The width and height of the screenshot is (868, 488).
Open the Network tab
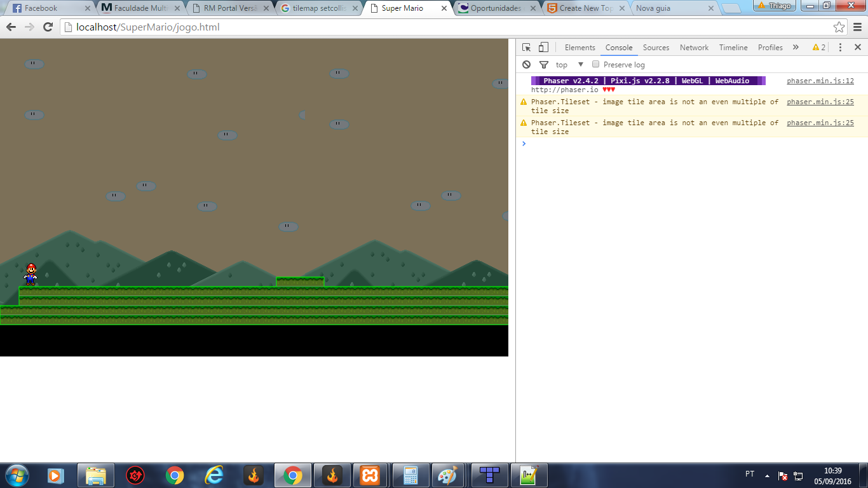pos(694,48)
